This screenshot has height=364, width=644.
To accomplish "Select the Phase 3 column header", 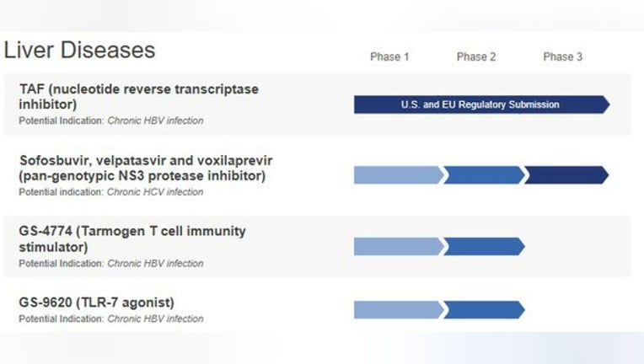I will [563, 56].
